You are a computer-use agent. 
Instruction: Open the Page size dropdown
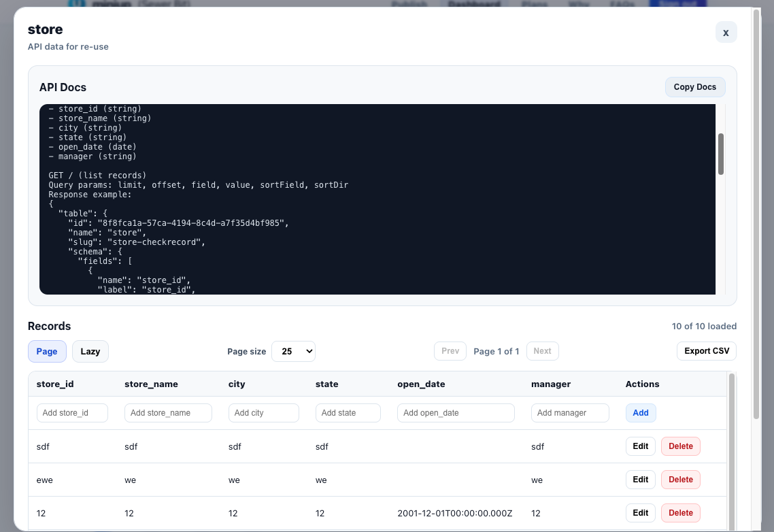coord(293,351)
